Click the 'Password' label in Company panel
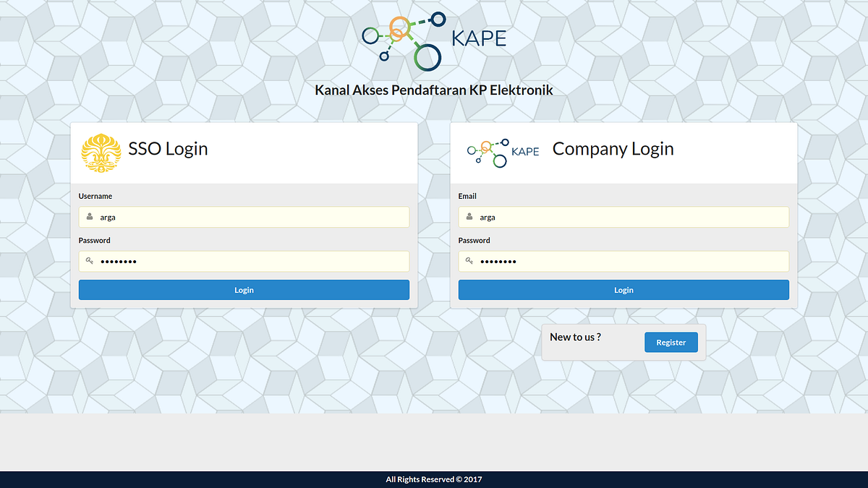 (475, 240)
